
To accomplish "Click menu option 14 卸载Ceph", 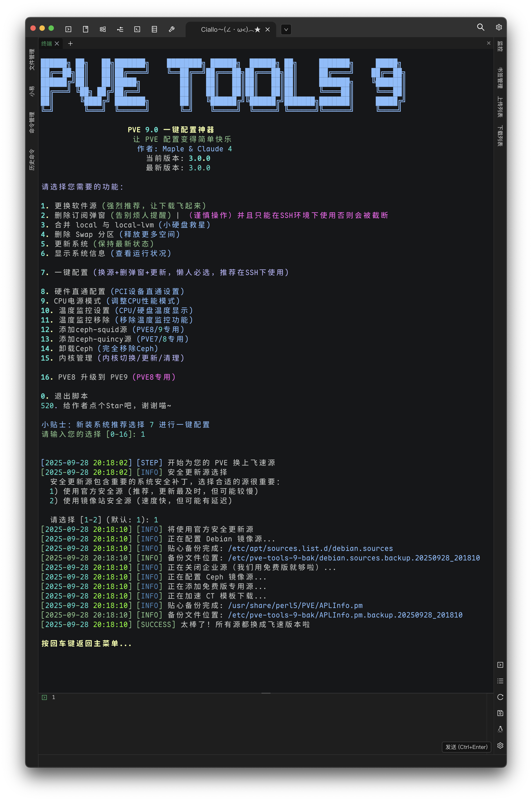I will pyautogui.click(x=100, y=348).
